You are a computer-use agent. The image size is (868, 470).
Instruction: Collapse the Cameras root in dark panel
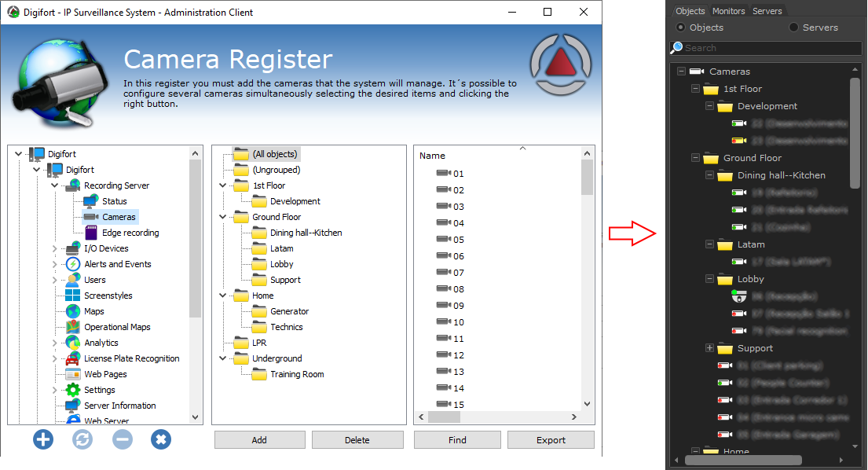pyautogui.click(x=681, y=71)
